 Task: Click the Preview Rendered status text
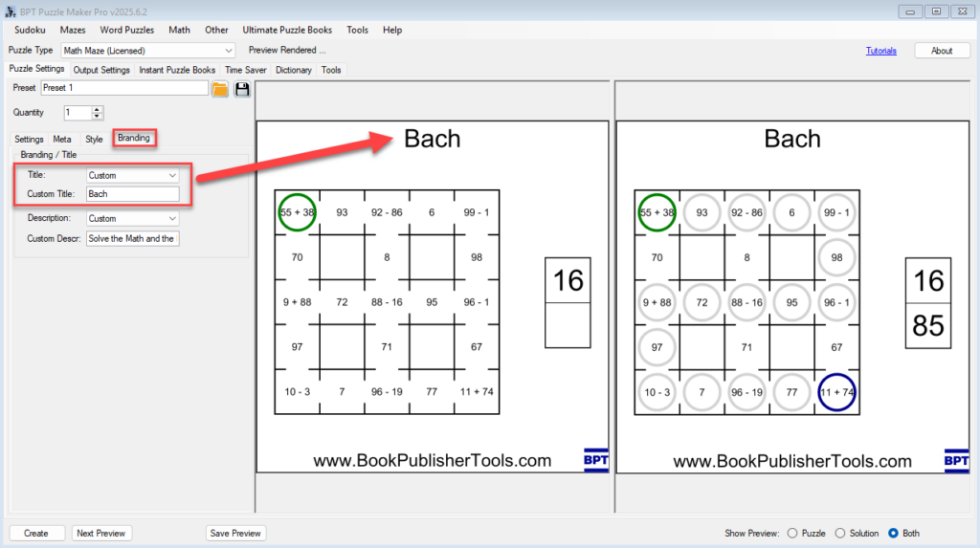tap(287, 50)
